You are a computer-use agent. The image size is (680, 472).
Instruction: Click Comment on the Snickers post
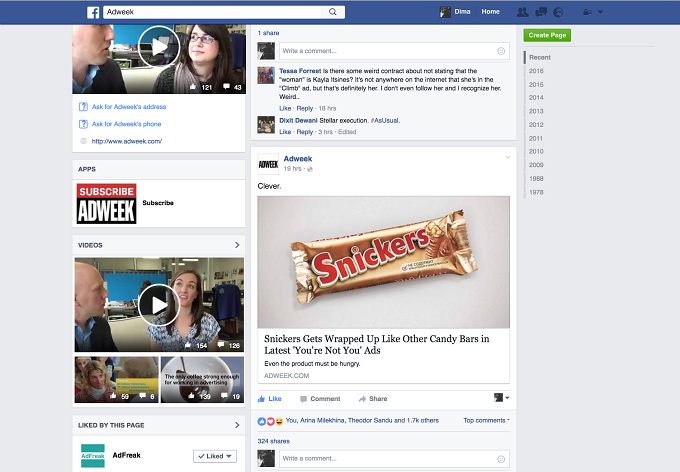[320, 399]
